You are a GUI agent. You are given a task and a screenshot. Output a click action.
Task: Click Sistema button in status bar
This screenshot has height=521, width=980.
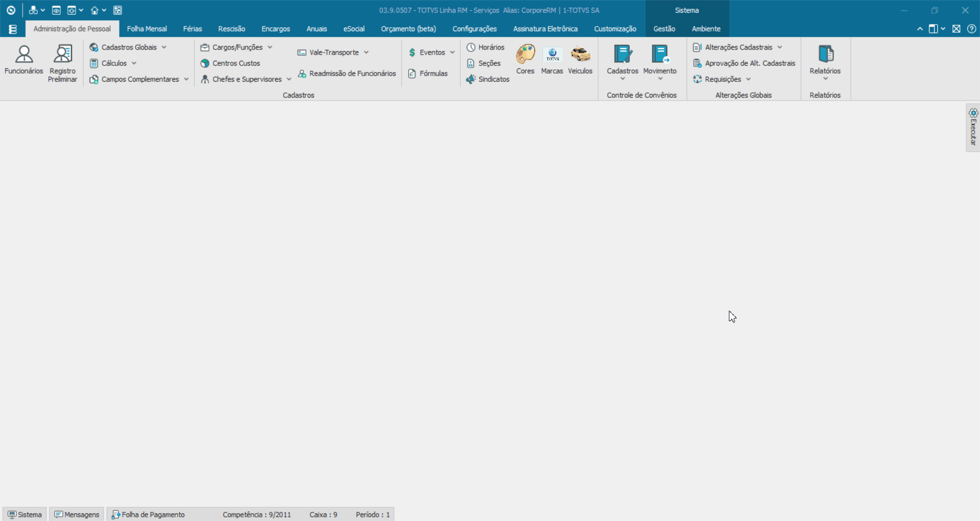coord(24,514)
